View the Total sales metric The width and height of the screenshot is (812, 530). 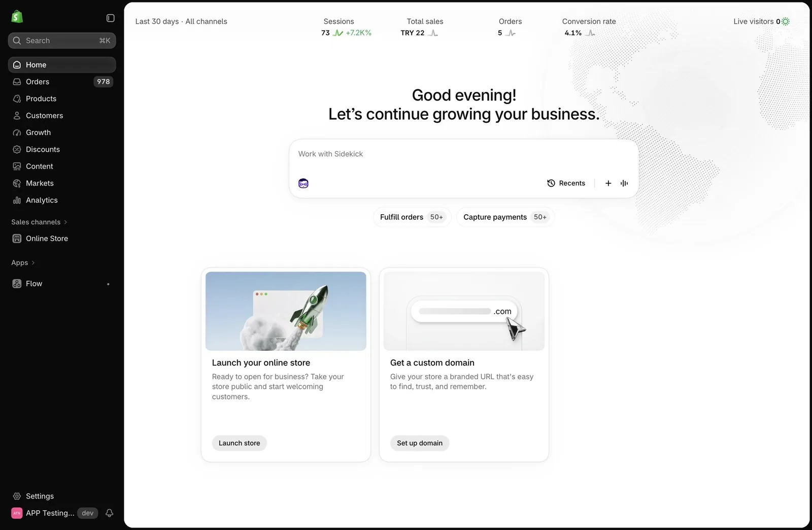[422, 27]
